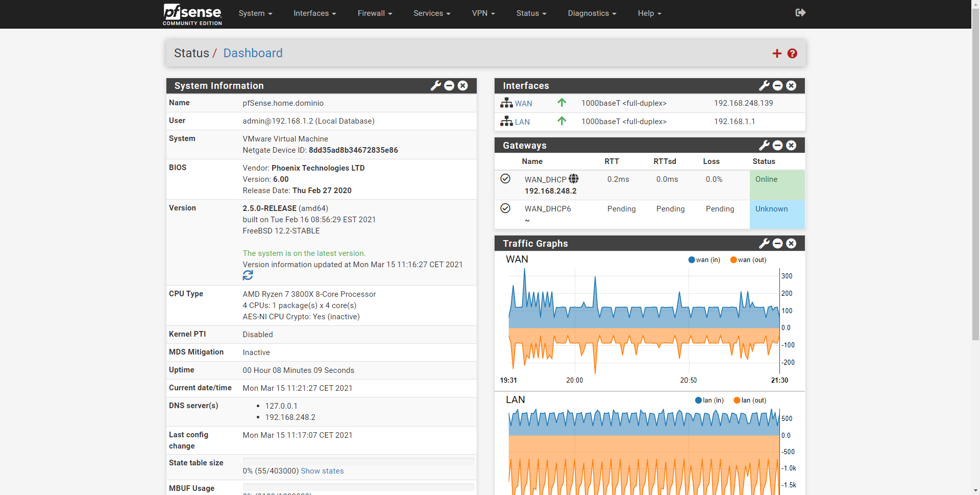The width and height of the screenshot is (980, 495).
Task: Refresh version check update icon
Action: pyautogui.click(x=248, y=276)
